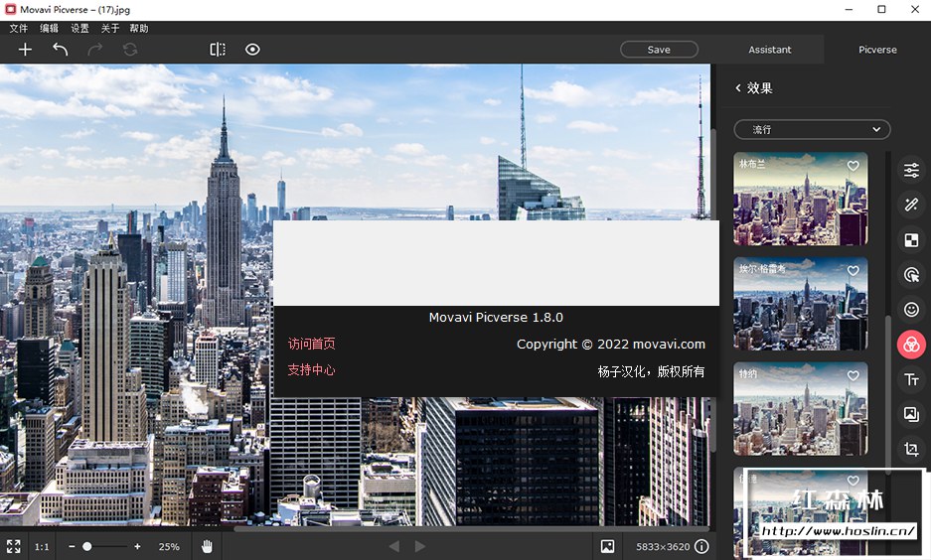The height and width of the screenshot is (560, 931).
Task: Select the highlighted effects filter tool
Action: 911,345
